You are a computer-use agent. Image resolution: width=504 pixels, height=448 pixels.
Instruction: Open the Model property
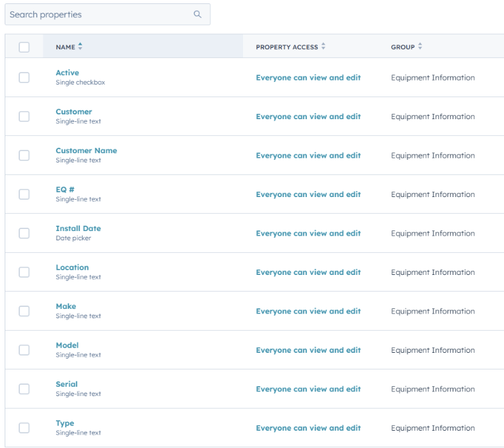tap(67, 345)
